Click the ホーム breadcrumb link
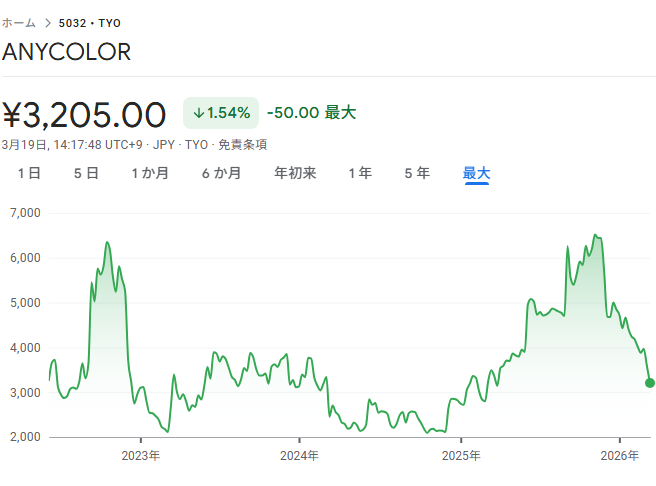Viewport: 656px width, 486px height. [x=18, y=22]
